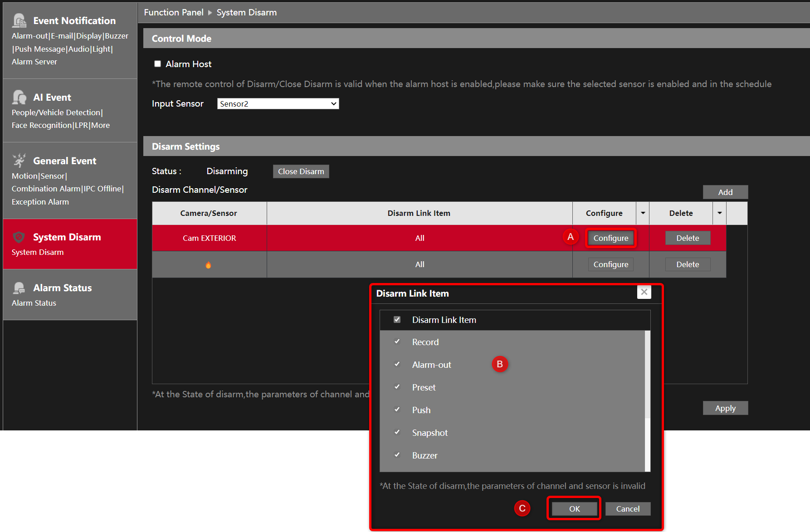Click Face Recognition sidebar link

(42, 125)
